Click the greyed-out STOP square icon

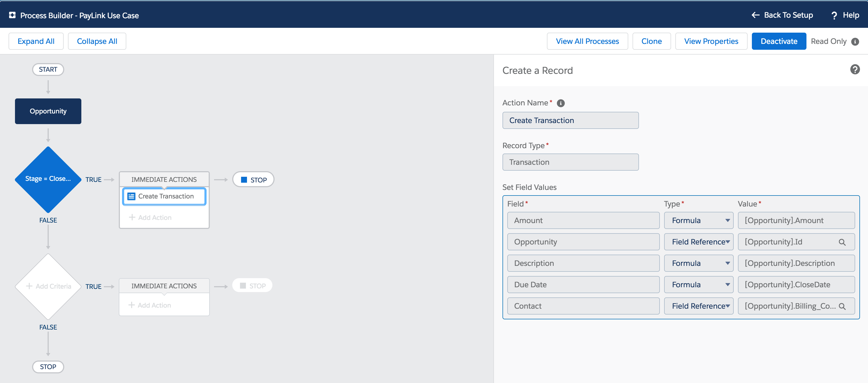[243, 286]
